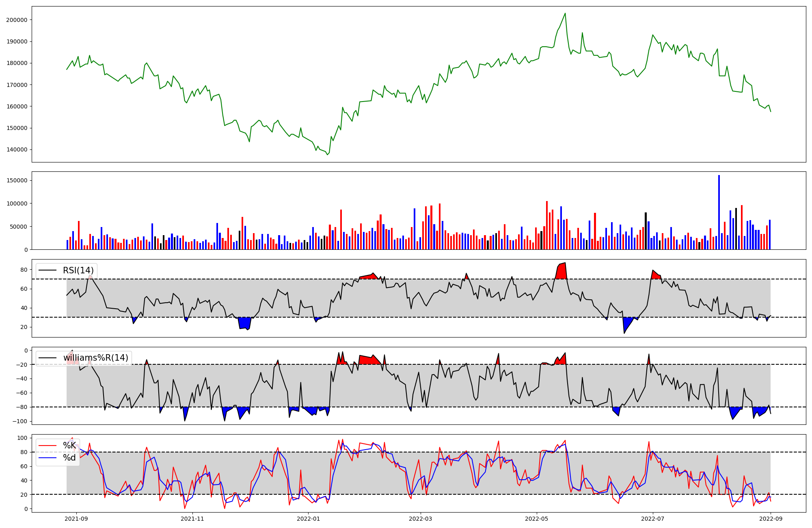The image size is (812, 528).
Task: Click the -100 Williams %R axis label
Action: pos(19,421)
